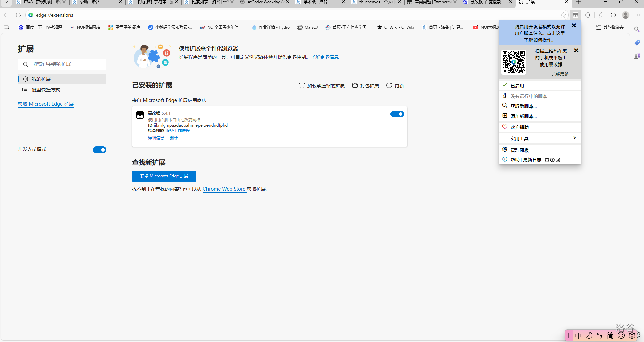644x342 pixels.
Task: Open the tab list dropdown arrow
Action: point(6,2)
